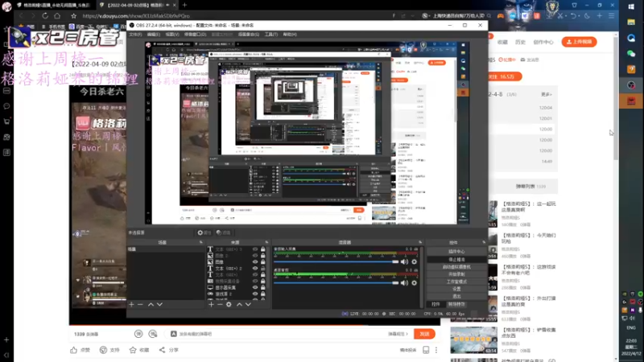This screenshot has width=644, height=362.
Task: Toggle visibility of the Image source
Action: (x=255, y=262)
